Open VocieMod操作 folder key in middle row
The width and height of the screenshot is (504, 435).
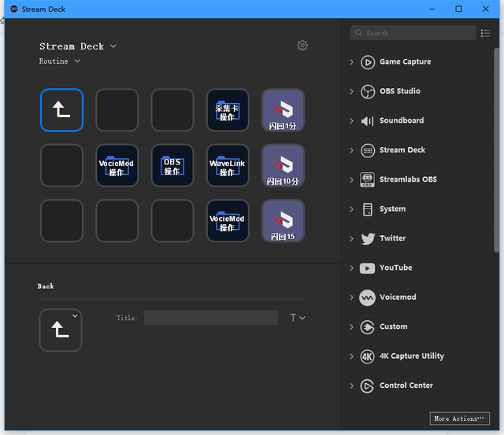click(117, 165)
